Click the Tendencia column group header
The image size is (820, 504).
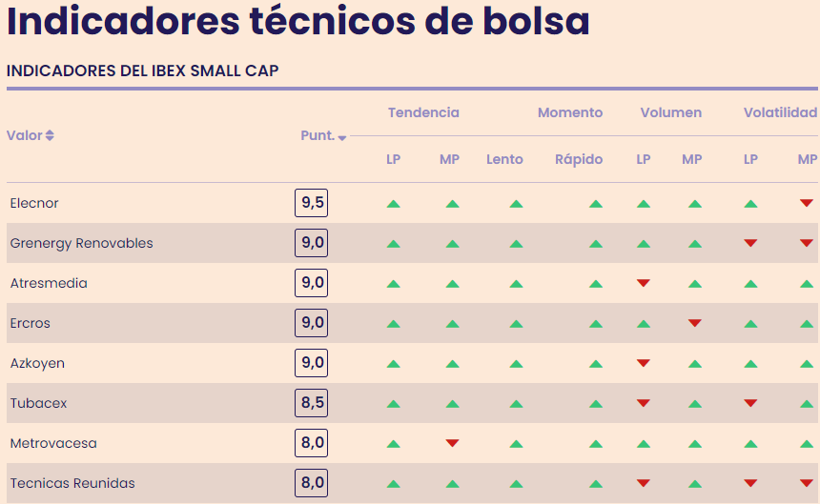[x=423, y=112]
